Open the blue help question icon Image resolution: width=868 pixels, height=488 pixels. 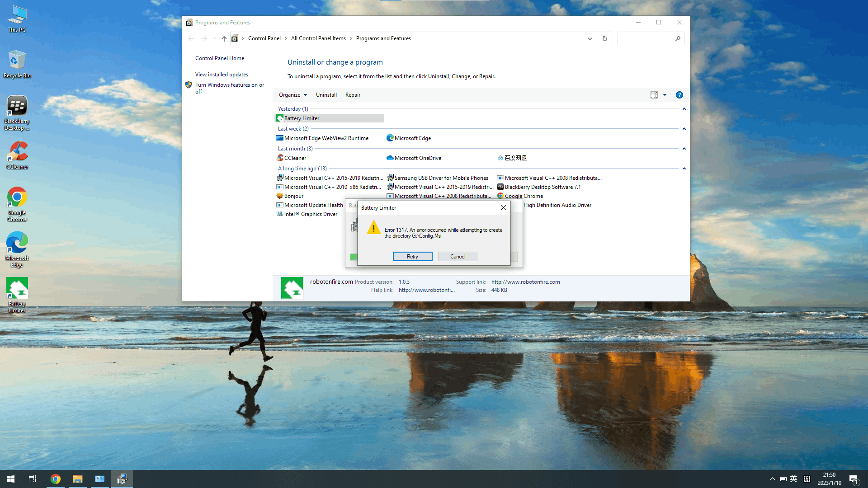[679, 95]
